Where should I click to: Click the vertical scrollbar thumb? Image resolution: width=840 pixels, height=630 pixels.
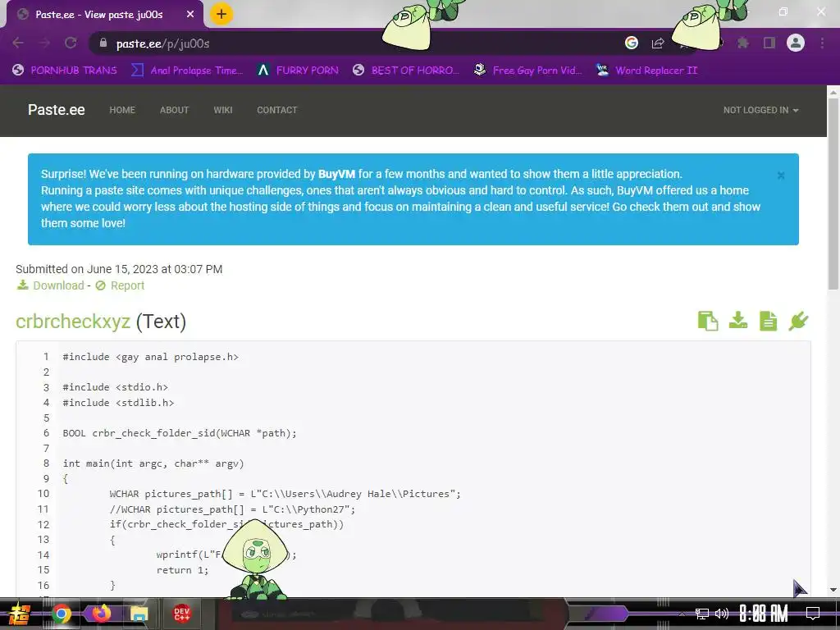(833, 194)
